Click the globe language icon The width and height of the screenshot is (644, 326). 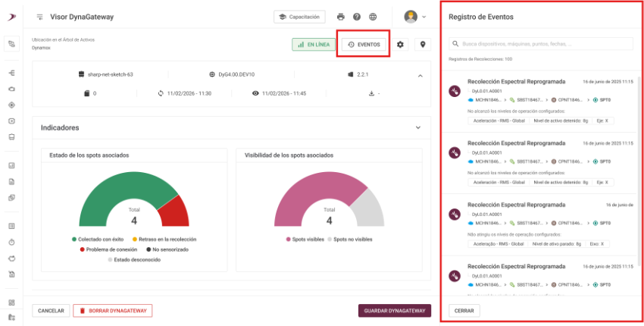(373, 17)
